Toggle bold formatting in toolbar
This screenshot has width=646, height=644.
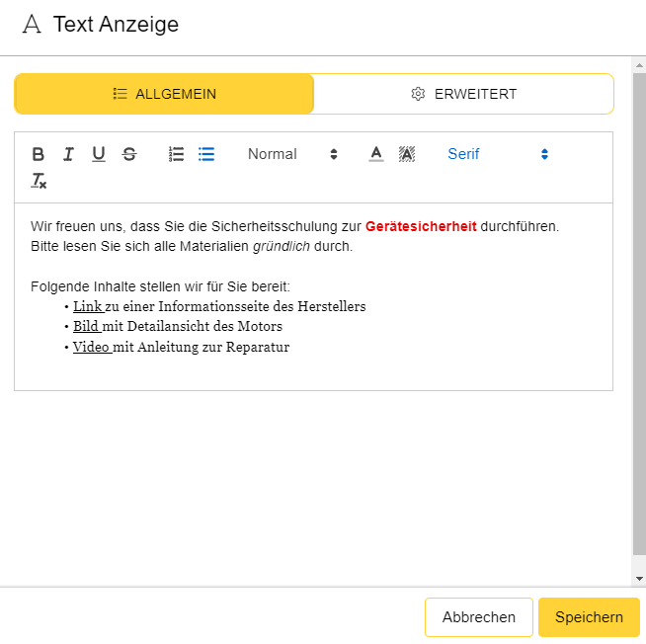click(x=39, y=154)
